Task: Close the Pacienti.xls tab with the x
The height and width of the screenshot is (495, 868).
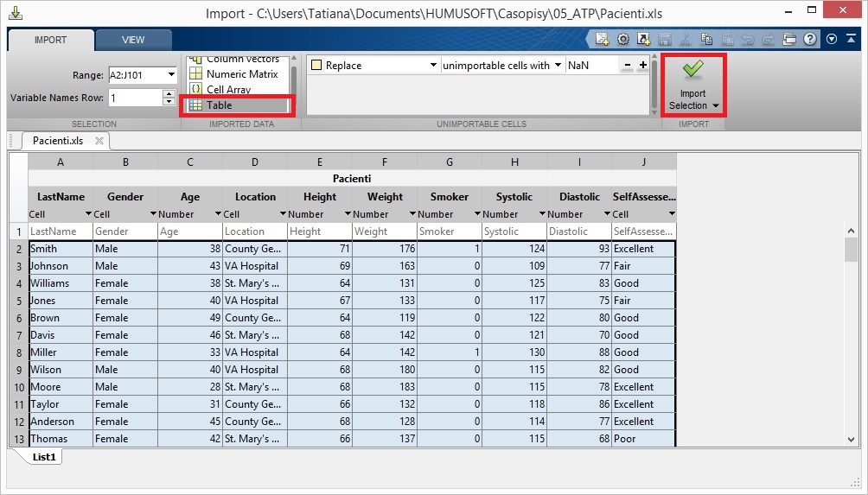Action: (99, 141)
